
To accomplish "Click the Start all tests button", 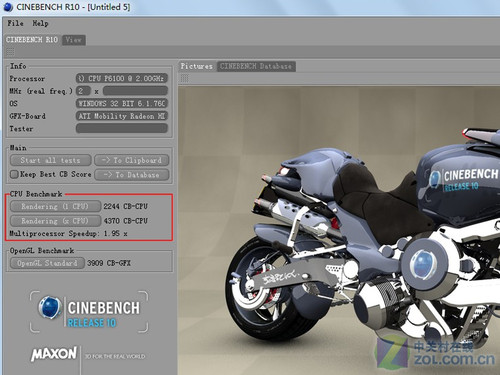I will click(50, 160).
